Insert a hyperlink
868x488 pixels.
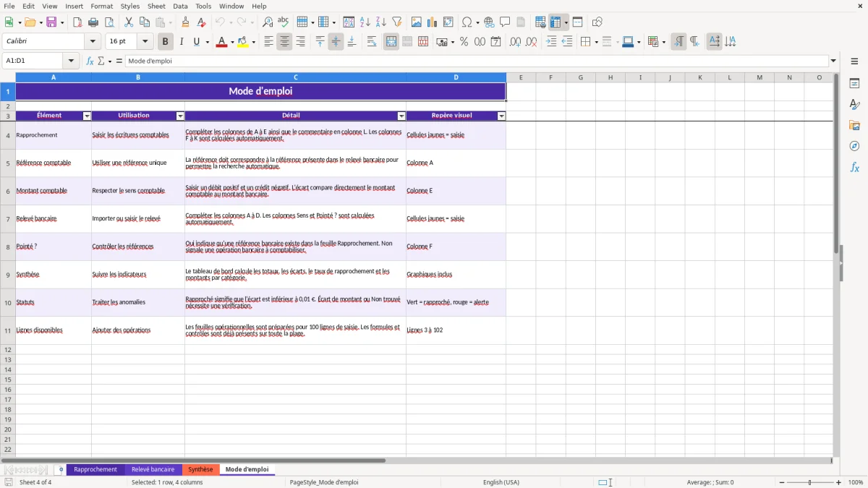489,22
